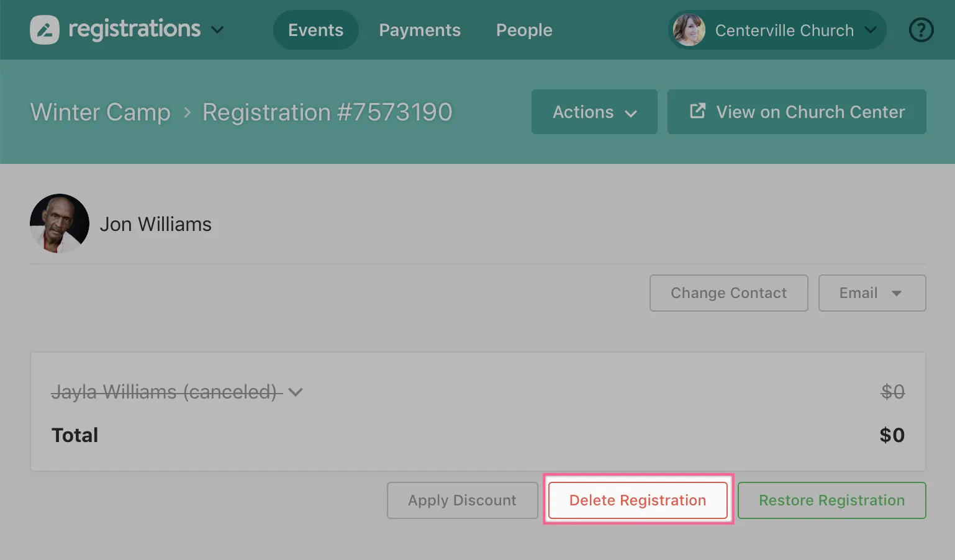Open the Centerville Church account chevron
This screenshot has width=955, height=560.
pyautogui.click(x=871, y=30)
